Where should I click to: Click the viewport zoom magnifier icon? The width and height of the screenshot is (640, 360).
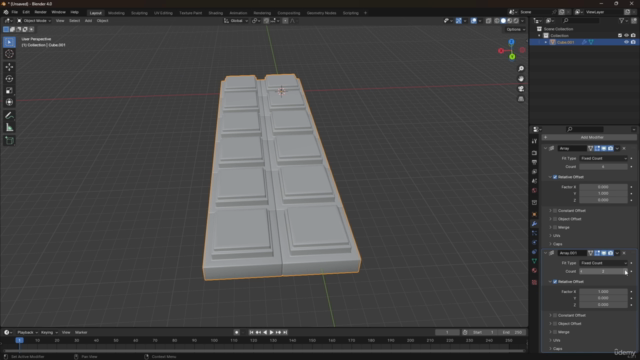(x=521, y=69)
